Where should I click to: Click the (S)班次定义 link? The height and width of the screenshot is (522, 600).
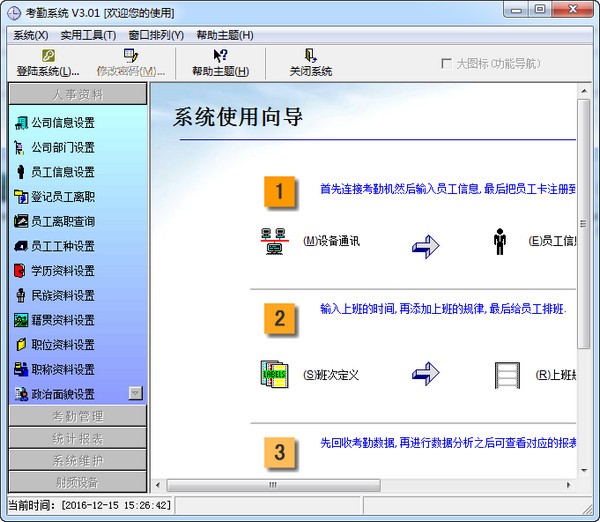[331, 375]
